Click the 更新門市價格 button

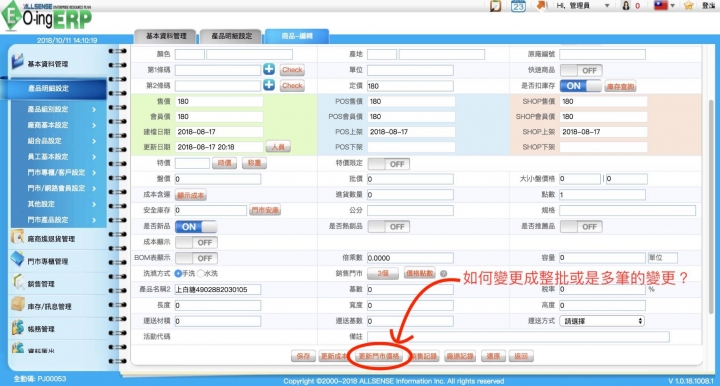click(379, 356)
